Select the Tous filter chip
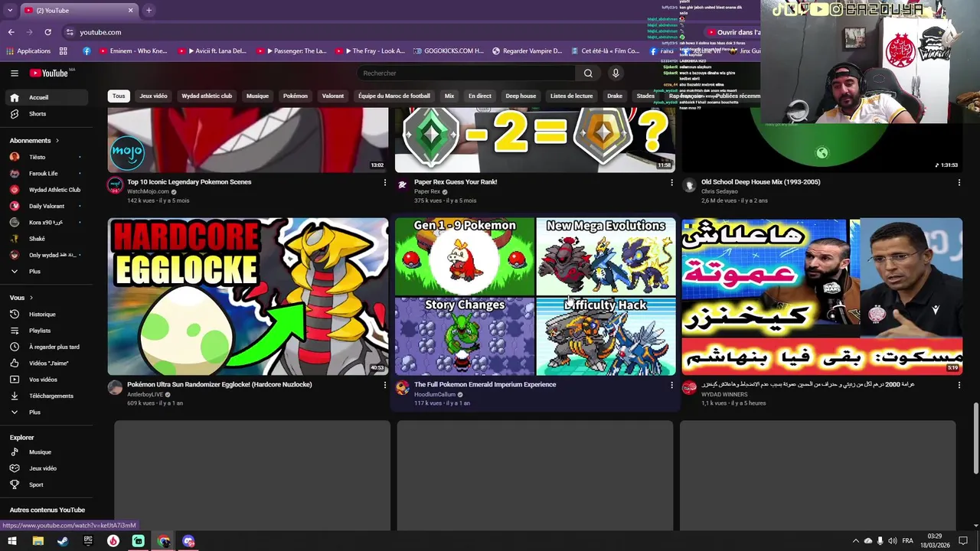 click(x=119, y=96)
